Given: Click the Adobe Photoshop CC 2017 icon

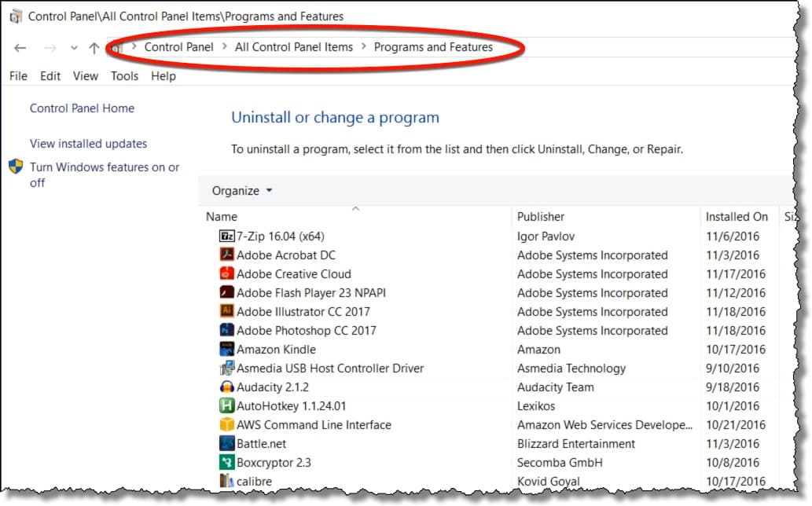Looking at the screenshot, I should click(x=226, y=330).
